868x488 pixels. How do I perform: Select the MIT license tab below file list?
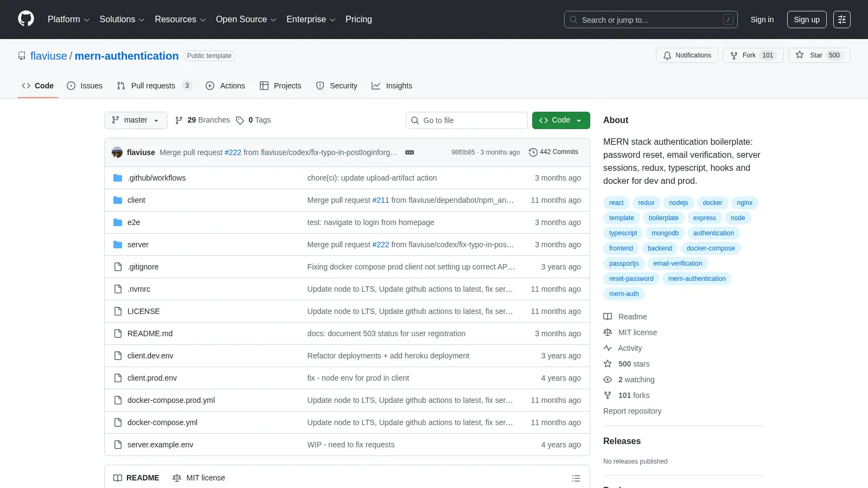click(x=199, y=478)
